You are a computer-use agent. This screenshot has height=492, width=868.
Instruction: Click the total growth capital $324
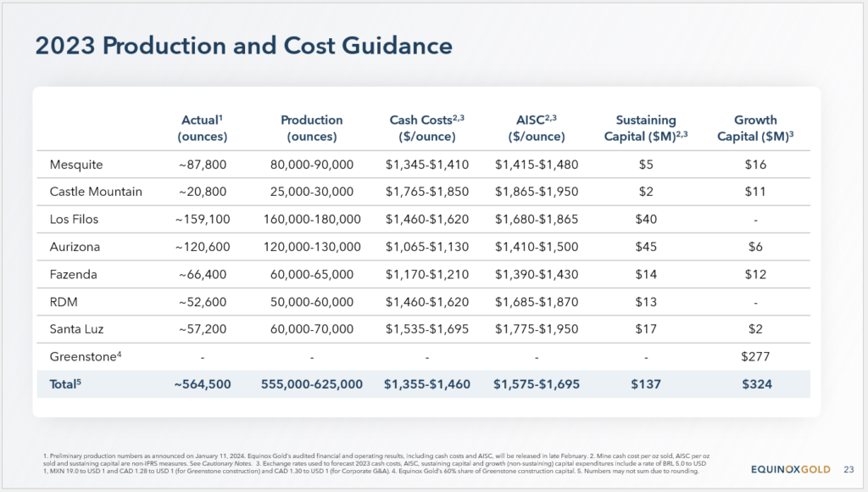click(x=757, y=384)
